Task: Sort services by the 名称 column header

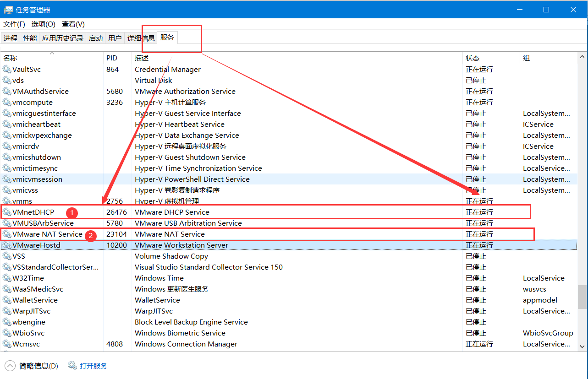Action: pyautogui.click(x=52, y=58)
